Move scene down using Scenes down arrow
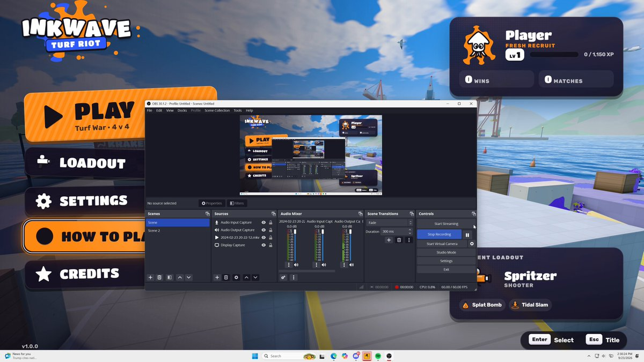Screen dimensions: 644x362 [189, 277]
